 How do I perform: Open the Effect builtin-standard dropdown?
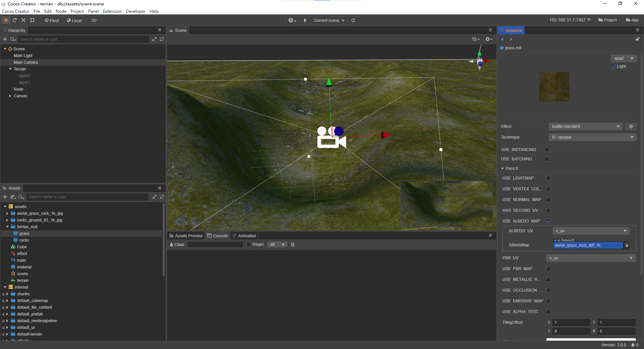point(585,127)
